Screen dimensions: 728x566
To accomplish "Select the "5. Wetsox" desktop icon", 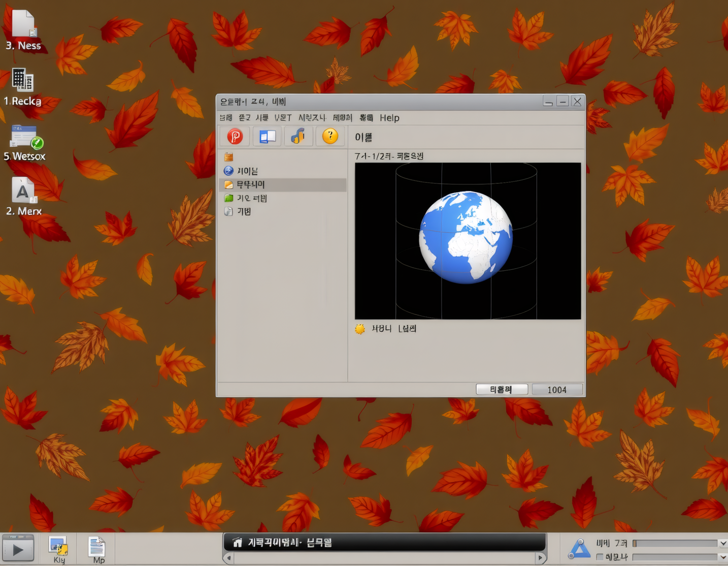I will [25, 143].
